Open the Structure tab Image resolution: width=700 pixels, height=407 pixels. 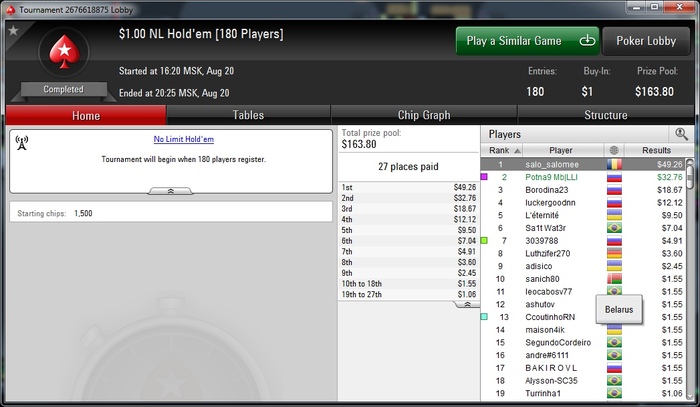pyautogui.click(x=606, y=115)
